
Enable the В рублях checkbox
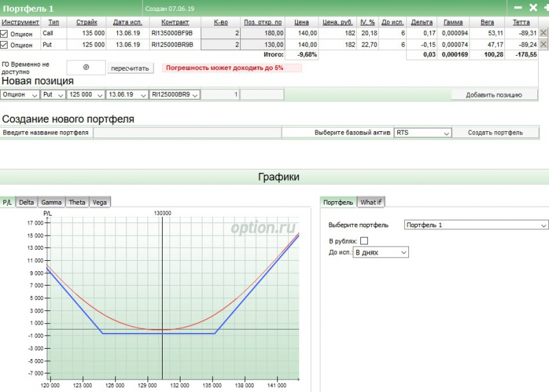pos(364,241)
